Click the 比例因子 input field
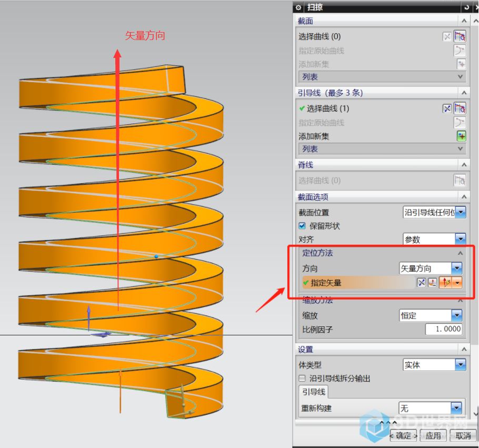Screen dimensions: 479x448 coord(444,330)
